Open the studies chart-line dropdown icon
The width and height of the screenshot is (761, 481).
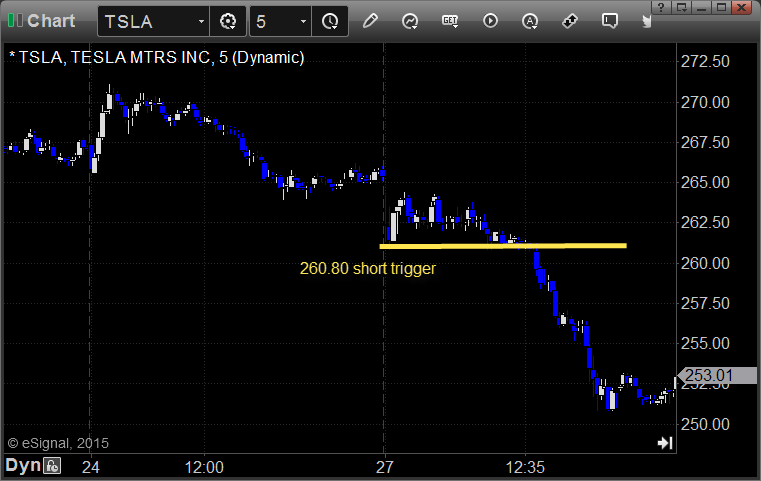(x=410, y=21)
